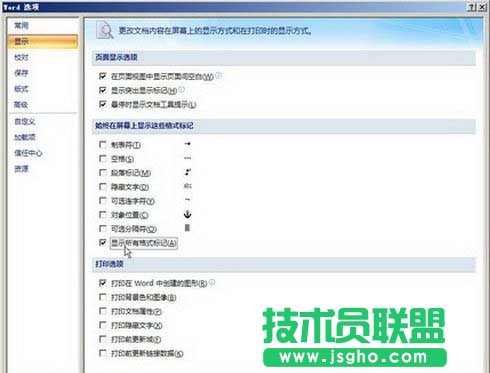This screenshot has width=490, height=373.
Task: Open the 信任中心 page
Action: click(28, 153)
